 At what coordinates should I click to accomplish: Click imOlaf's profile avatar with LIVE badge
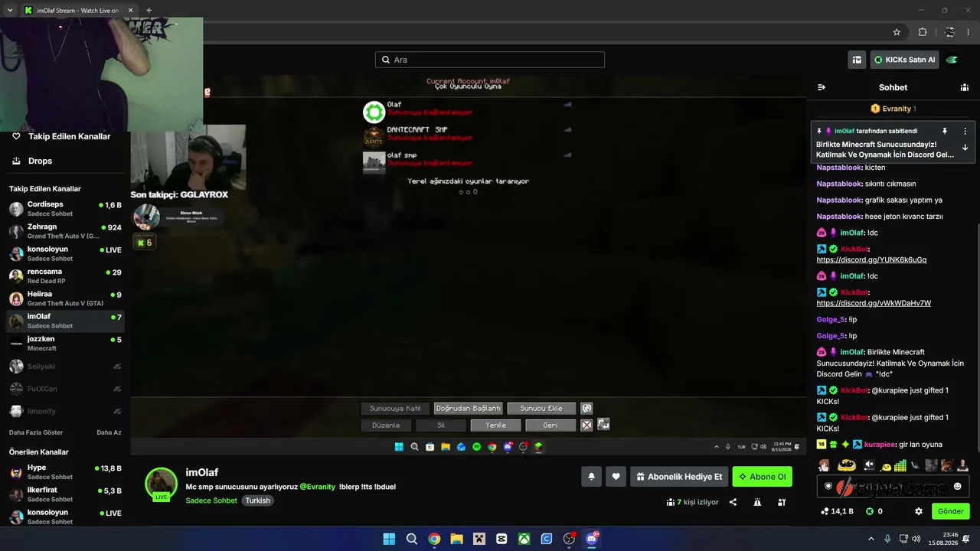click(162, 484)
